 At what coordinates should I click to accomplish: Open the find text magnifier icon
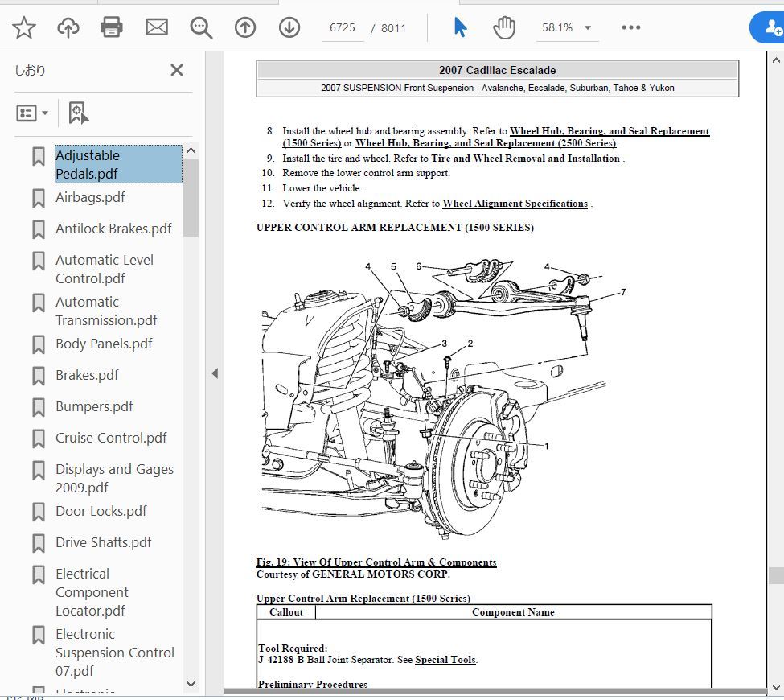click(x=201, y=27)
